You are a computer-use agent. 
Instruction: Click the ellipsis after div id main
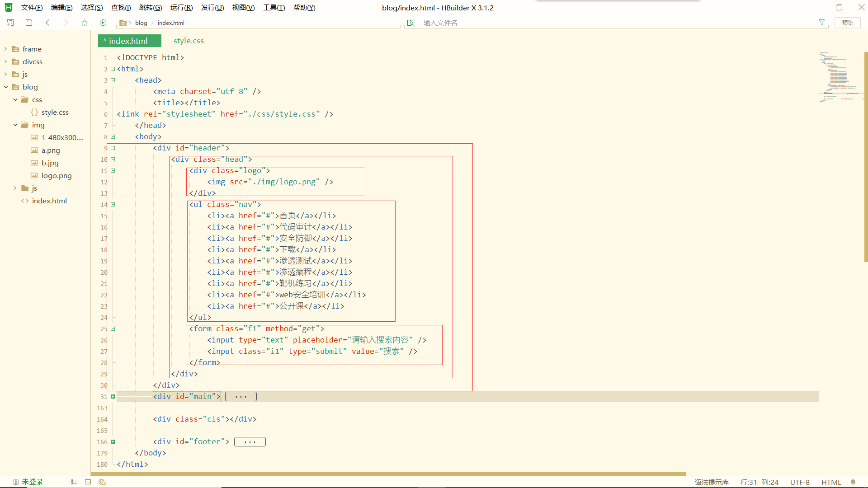coord(241,396)
